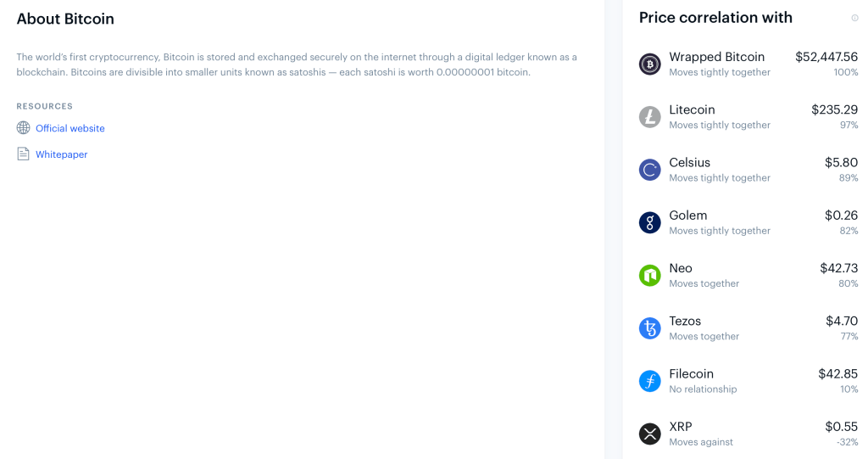Open the Whitepaper link
This screenshot has width=868, height=459.
click(61, 154)
